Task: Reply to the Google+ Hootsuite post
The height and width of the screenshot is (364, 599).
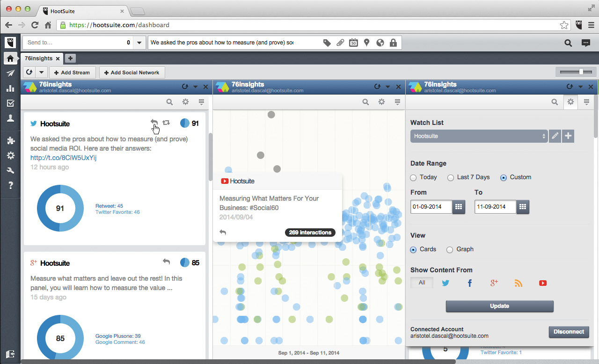Action: pos(166,262)
